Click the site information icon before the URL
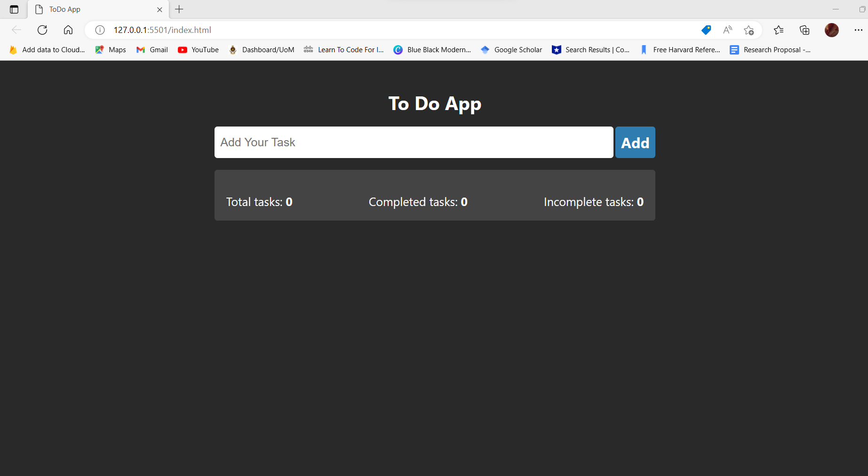This screenshot has height=476, width=868. (x=99, y=30)
